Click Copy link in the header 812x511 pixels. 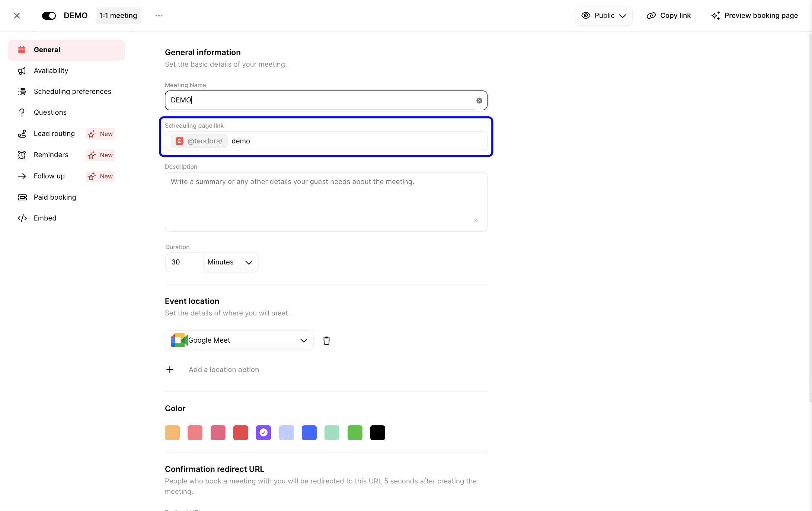pos(668,15)
